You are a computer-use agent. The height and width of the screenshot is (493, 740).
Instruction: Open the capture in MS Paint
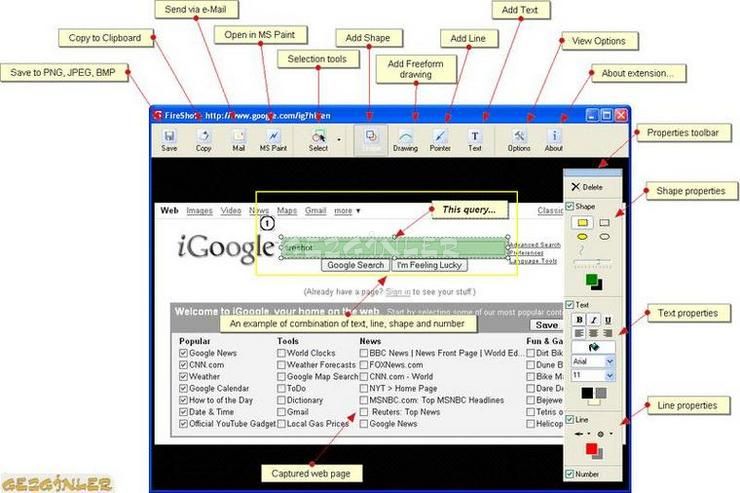click(273, 140)
